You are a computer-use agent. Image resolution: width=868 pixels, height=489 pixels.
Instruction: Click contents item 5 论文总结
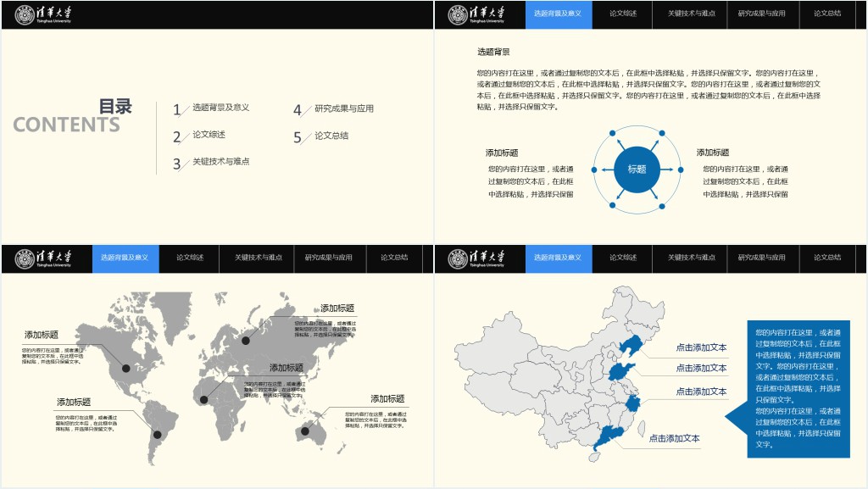tap(331, 136)
